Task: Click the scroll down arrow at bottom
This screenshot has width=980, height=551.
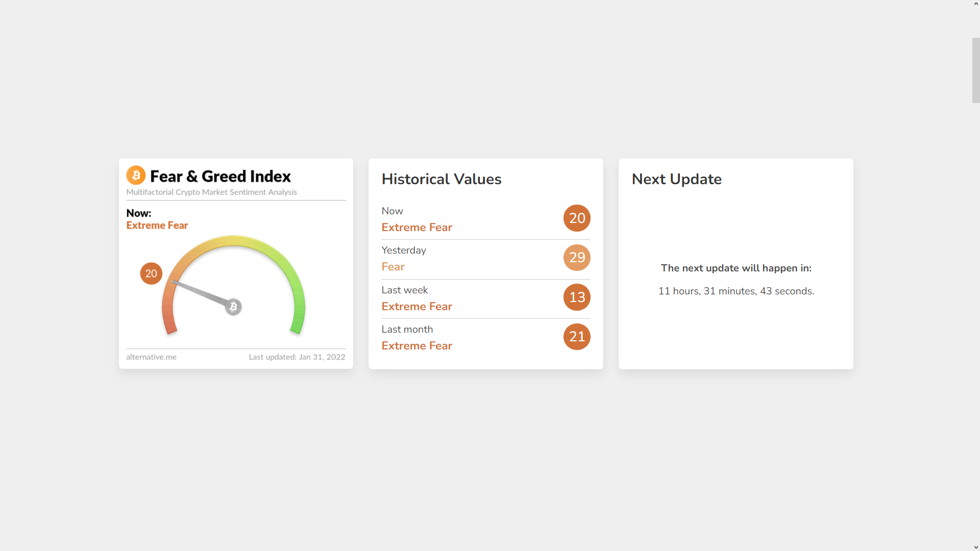Action: tap(976, 547)
